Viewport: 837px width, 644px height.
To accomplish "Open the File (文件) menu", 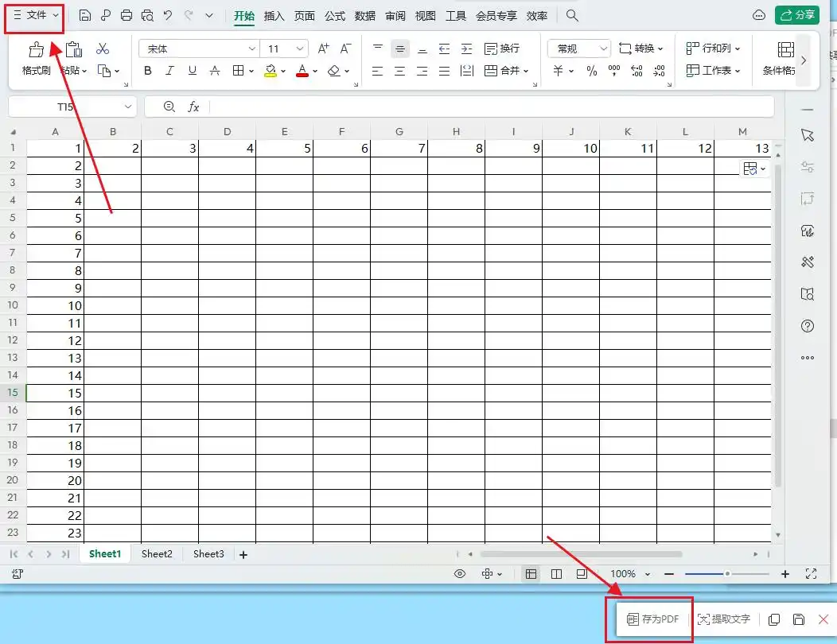I will point(36,15).
